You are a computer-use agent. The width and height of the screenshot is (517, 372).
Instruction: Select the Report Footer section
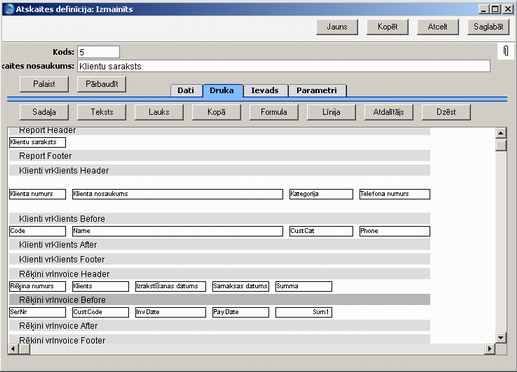(x=219, y=156)
